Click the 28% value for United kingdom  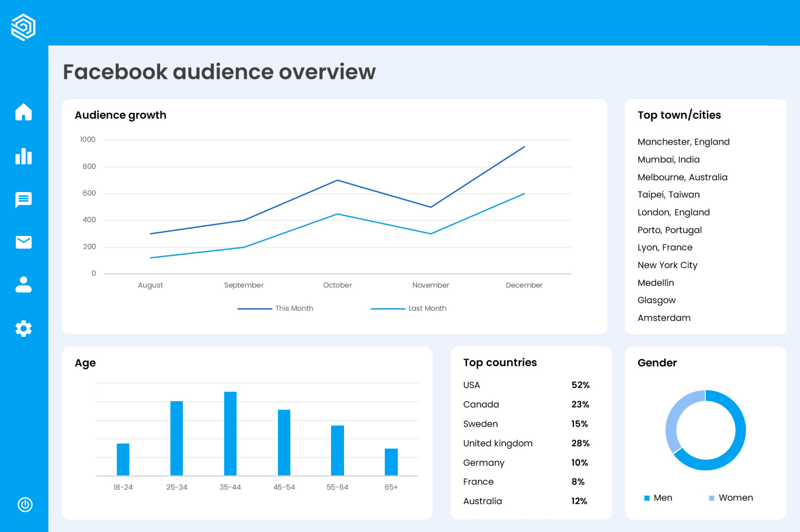click(x=580, y=443)
